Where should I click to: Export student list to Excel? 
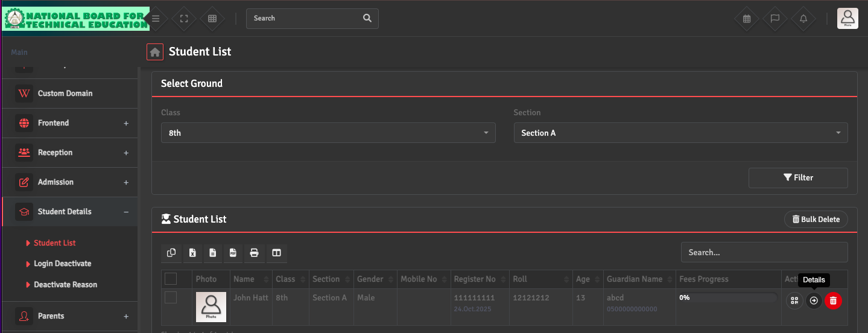192,253
